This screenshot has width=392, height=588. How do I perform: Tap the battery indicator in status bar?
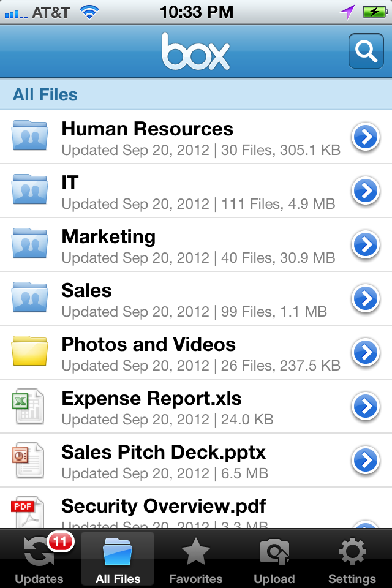tap(374, 12)
